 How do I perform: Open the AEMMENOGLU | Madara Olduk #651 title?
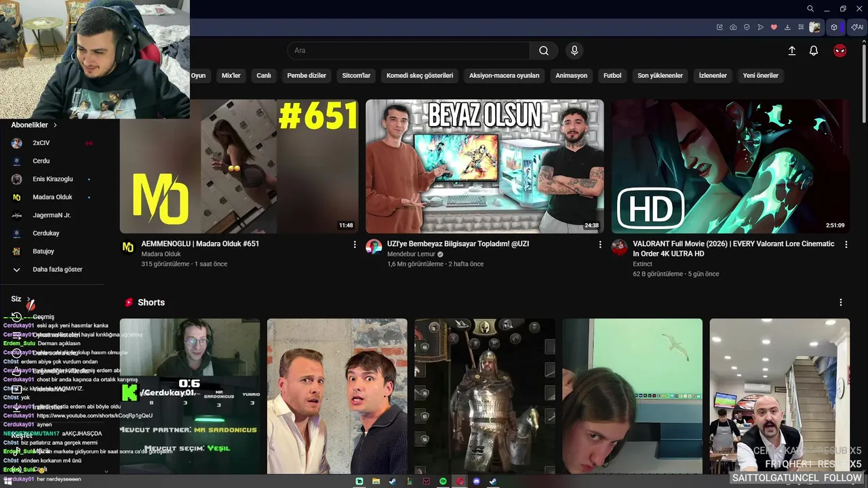[x=200, y=244]
